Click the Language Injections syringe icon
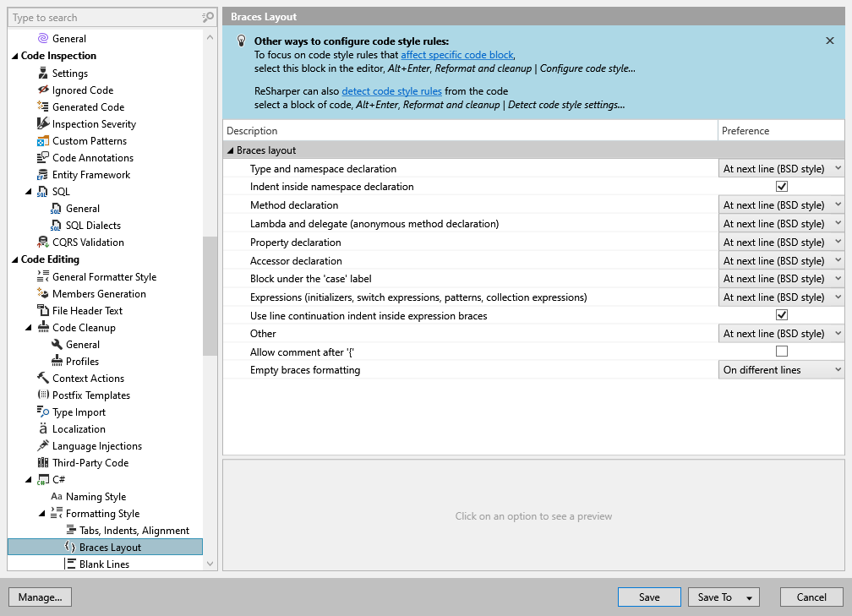This screenshot has height=616, width=852. (x=44, y=446)
